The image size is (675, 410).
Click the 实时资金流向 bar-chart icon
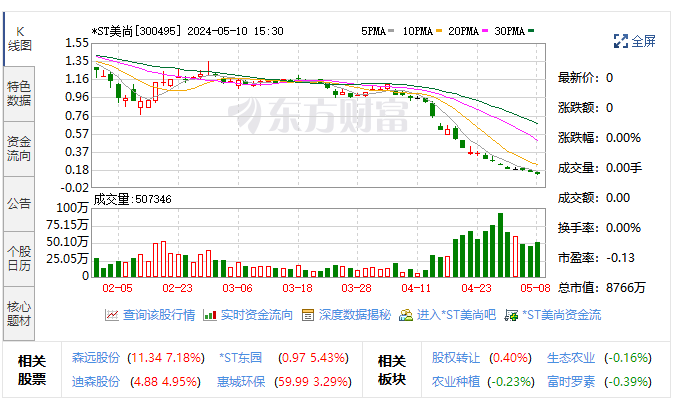[x=210, y=315]
